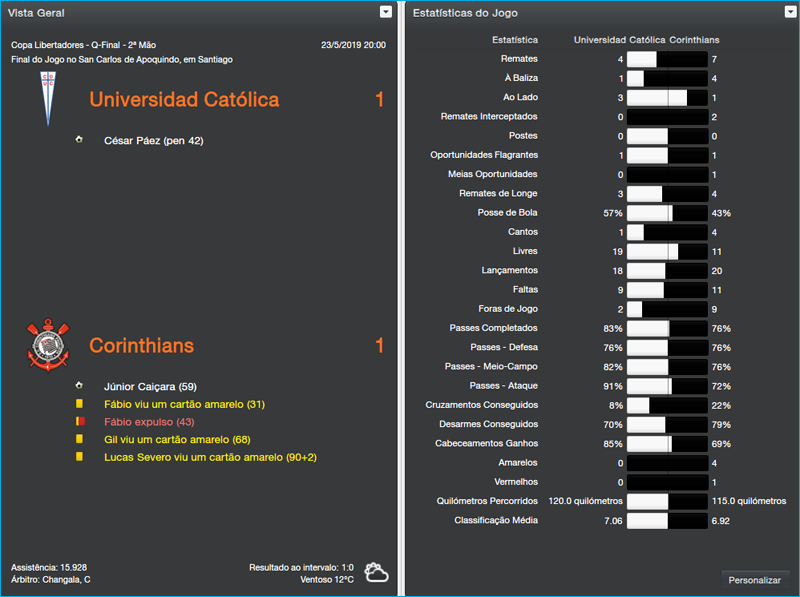Select the Júnior Caiçara (59) goal entry

tap(149, 386)
